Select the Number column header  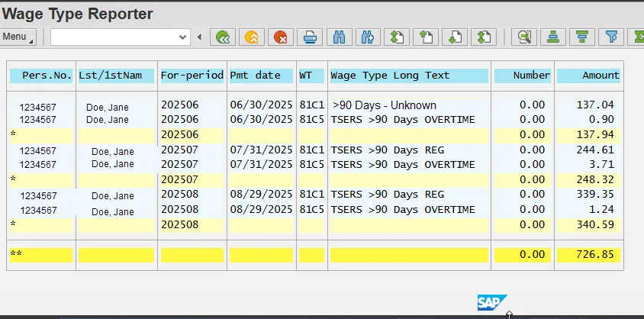pyautogui.click(x=523, y=76)
